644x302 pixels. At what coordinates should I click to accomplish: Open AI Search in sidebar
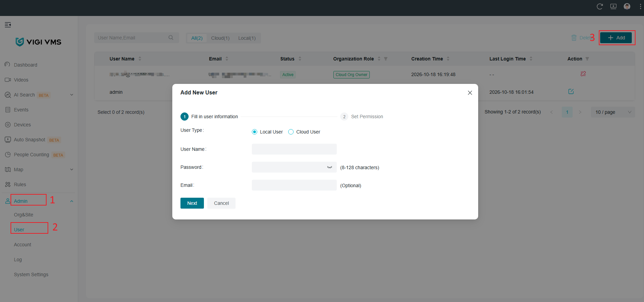pyautogui.click(x=24, y=95)
